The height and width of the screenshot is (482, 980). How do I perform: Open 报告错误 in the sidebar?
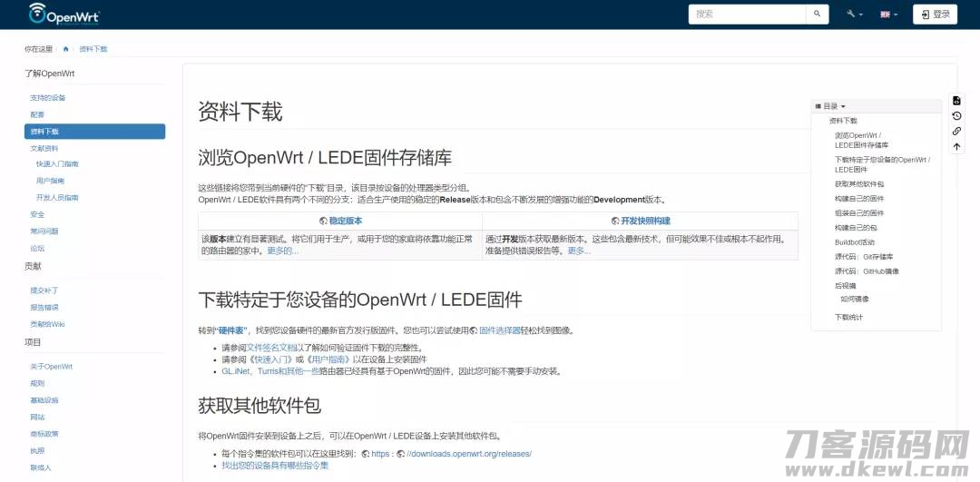[x=44, y=307]
